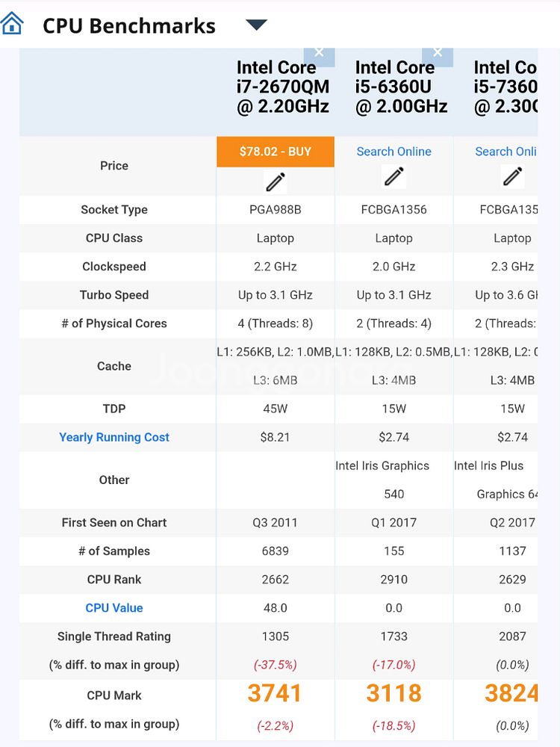Click the CPU Mark score 3741
560x747 pixels.
click(x=275, y=693)
